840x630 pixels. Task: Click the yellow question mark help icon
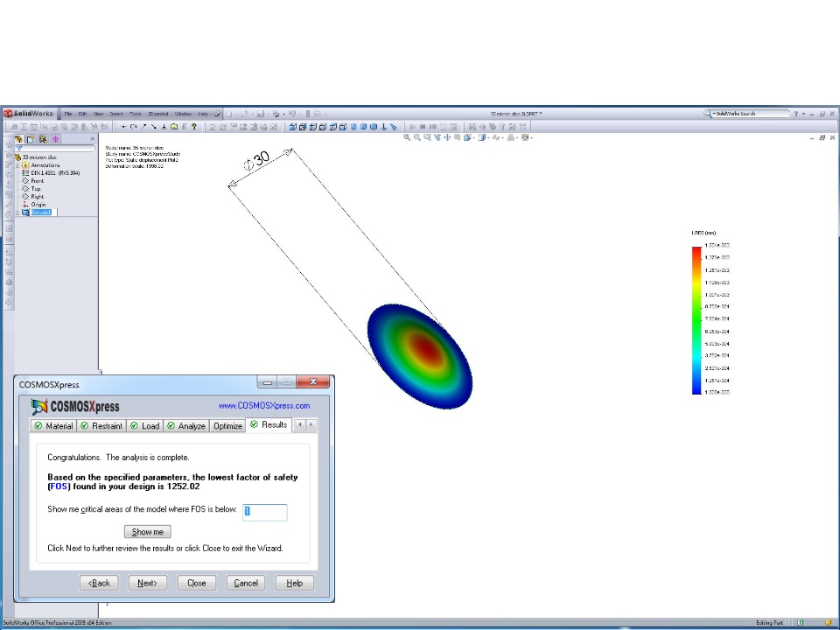(x=194, y=127)
